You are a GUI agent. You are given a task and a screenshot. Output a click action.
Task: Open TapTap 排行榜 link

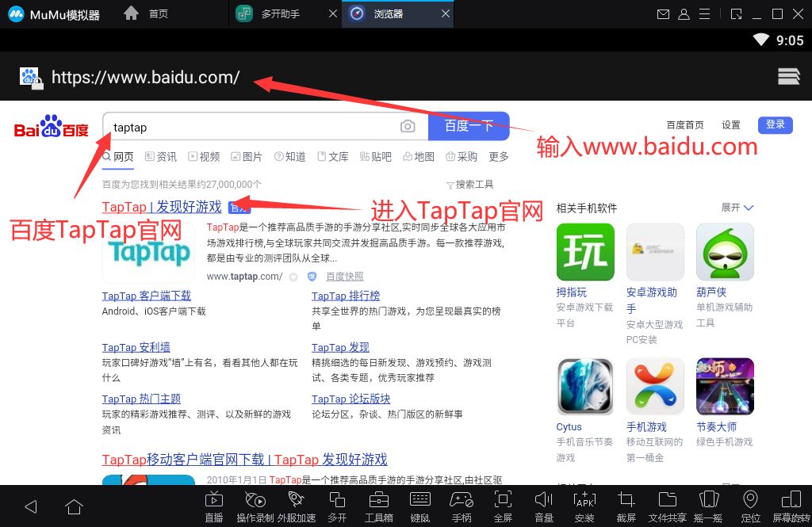346,296
